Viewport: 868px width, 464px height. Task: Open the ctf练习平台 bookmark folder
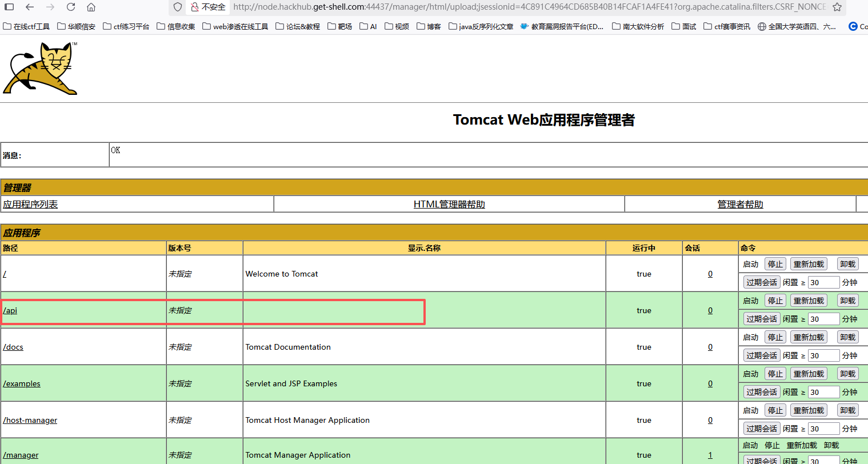[x=126, y=26]
